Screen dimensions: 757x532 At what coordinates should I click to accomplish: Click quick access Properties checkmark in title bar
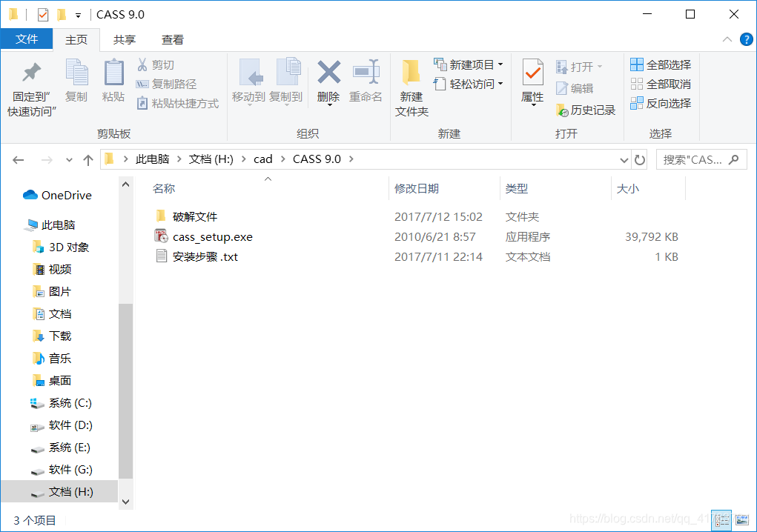pyautogui.click(x=43, y=15)
